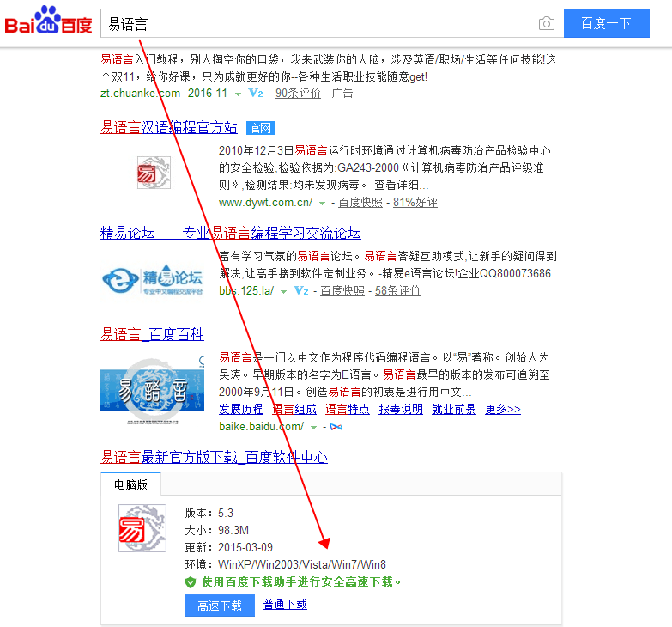Click the 更多>> link
Viewport: 672px width, 627px height.
pos(503,409)
